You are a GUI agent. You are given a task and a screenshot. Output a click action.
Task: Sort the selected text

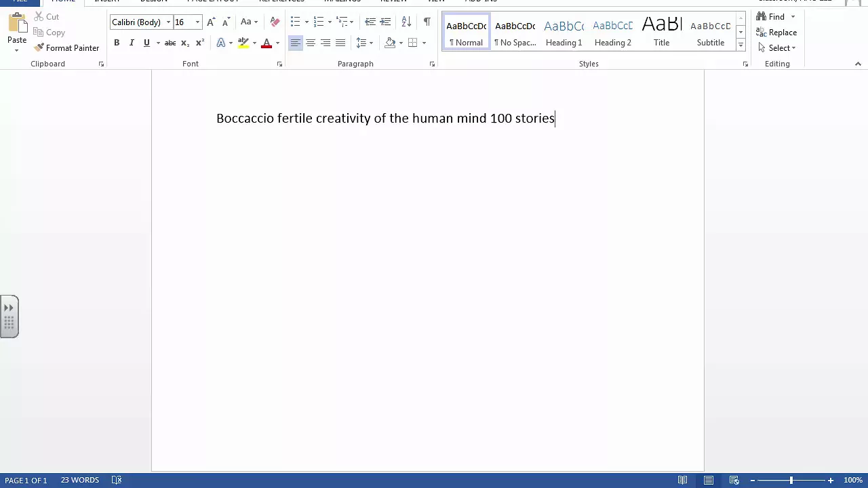pos(406,22)
